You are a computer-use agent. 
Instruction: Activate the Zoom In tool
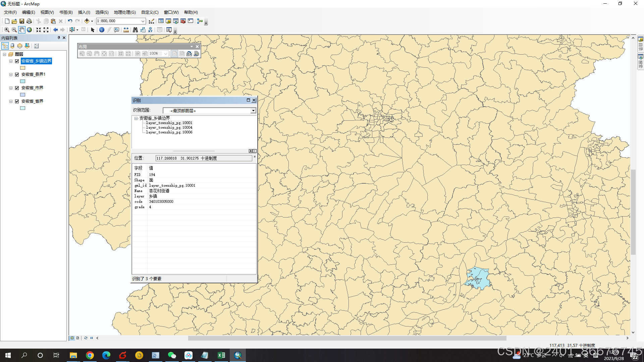[x=7, y=30]
